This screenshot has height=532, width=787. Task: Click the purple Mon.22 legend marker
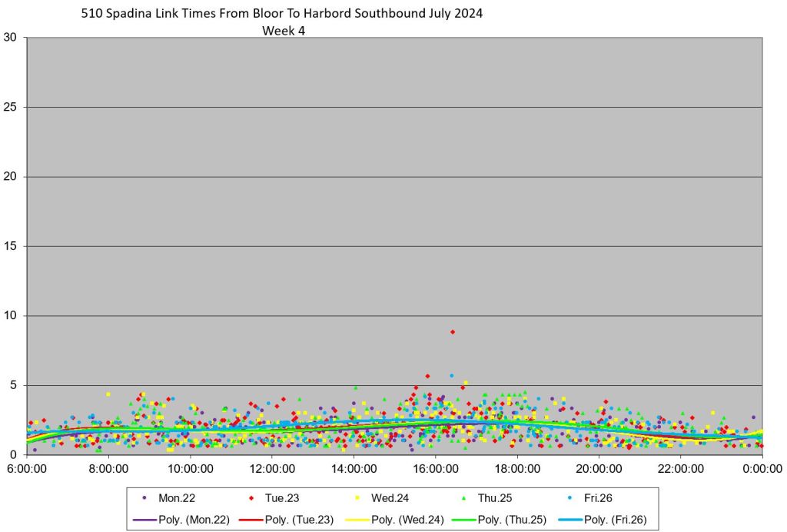[x=144, y=498]
